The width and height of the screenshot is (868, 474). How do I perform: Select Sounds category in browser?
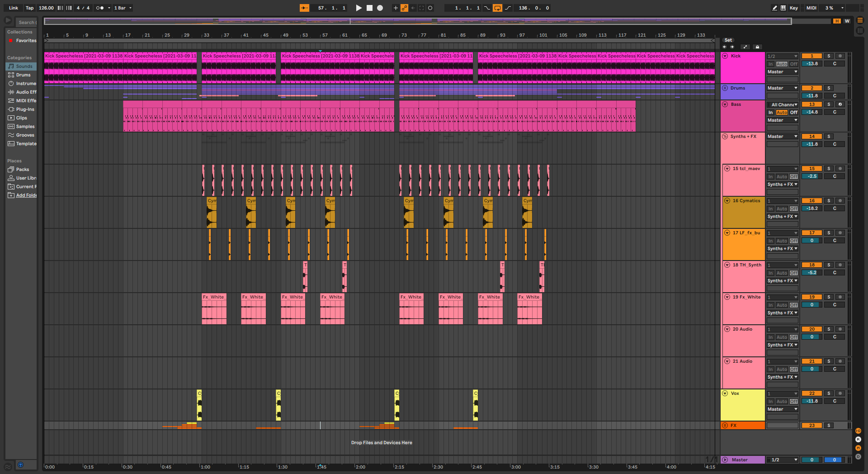click(x=21, y=66)
